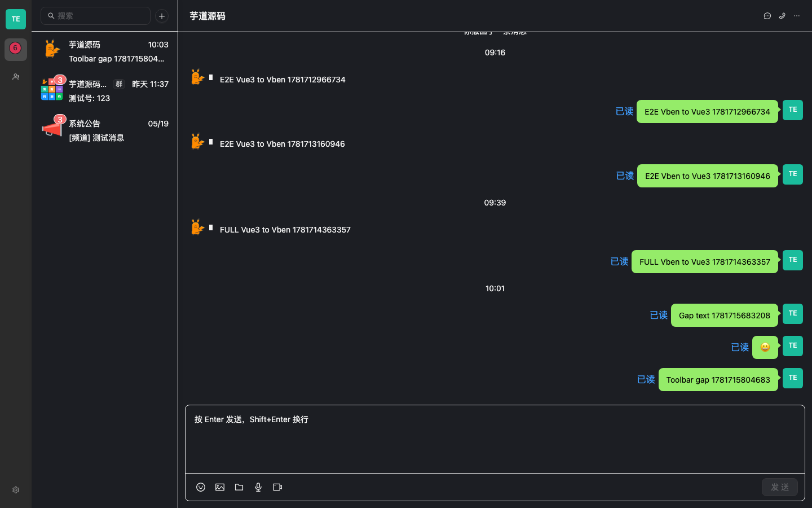Open contacts from the sidebar icon

click(x=16, y=77)
